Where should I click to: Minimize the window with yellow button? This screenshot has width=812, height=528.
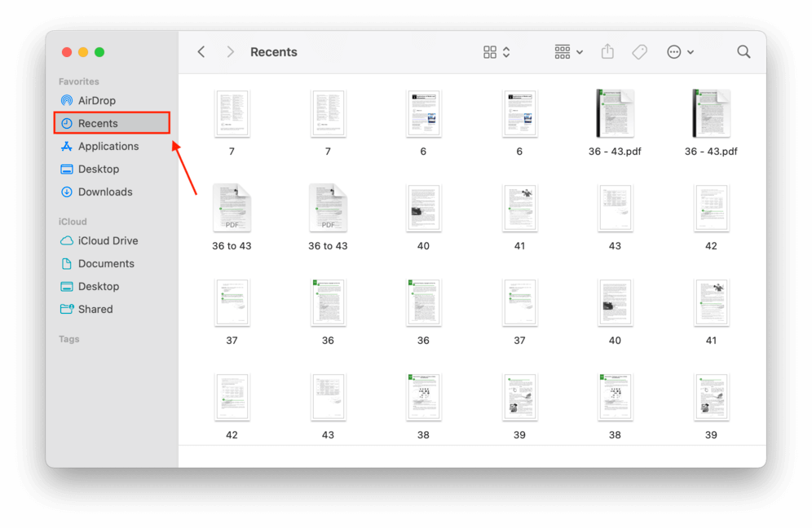click(83, 52)
